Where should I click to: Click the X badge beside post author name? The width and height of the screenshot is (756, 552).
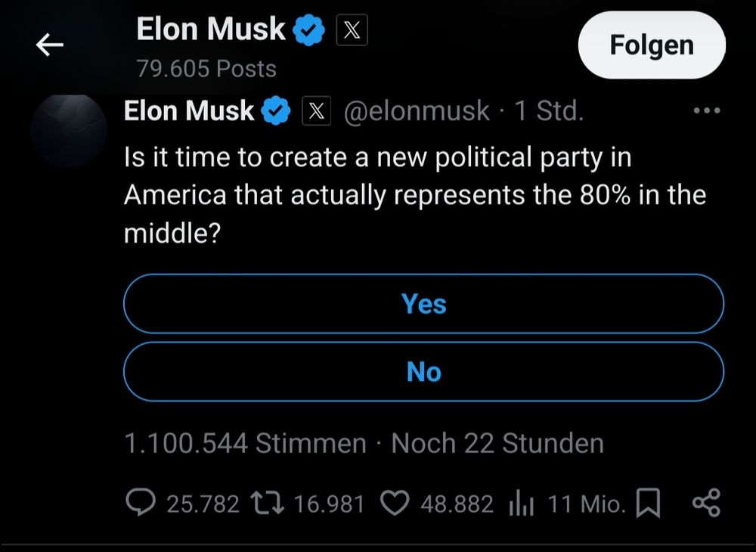point(316,111)
